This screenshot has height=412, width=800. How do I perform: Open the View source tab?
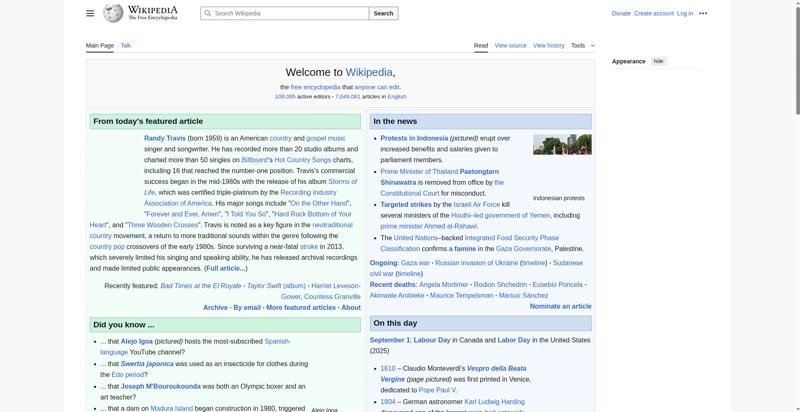point(510,45)
